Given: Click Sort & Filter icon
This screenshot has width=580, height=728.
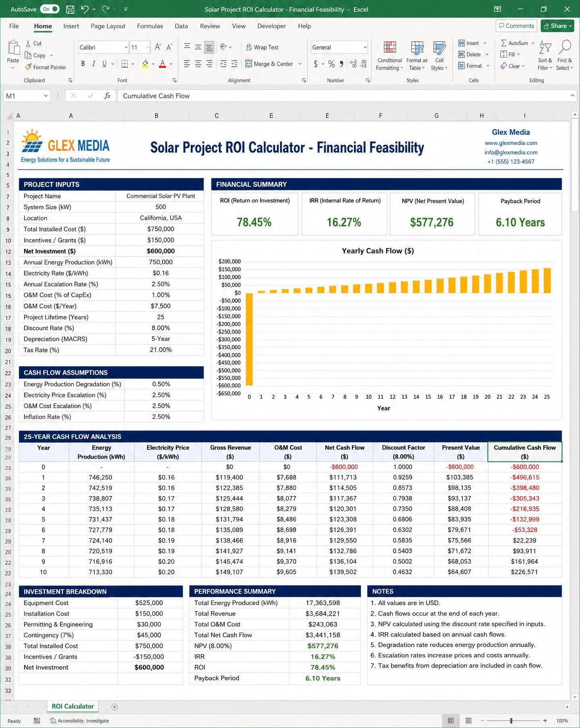Looking at the screenshot, I should coord(545,47).
